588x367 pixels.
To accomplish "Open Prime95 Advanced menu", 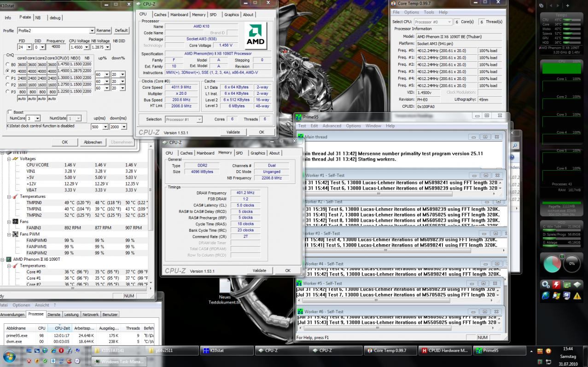I will pyautogui.click(x=332, y=126).
